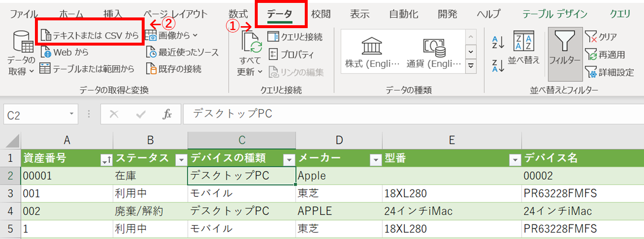
Task: Click クエリと接続 button
Action: point(295,36)
